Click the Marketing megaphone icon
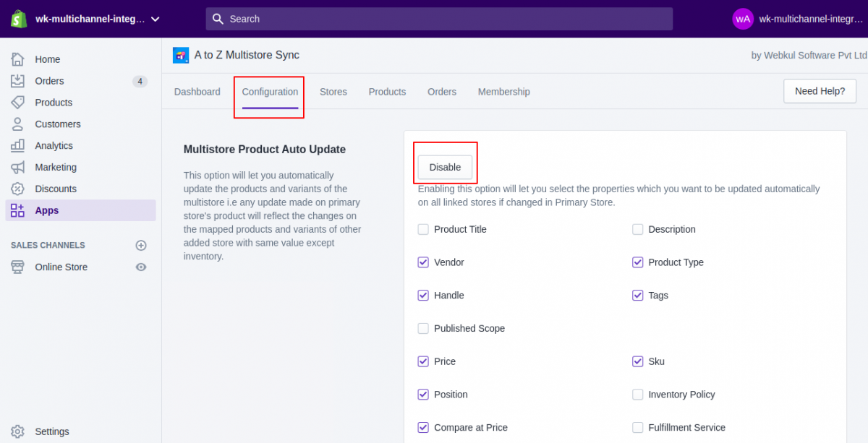 tap(18, 167)
